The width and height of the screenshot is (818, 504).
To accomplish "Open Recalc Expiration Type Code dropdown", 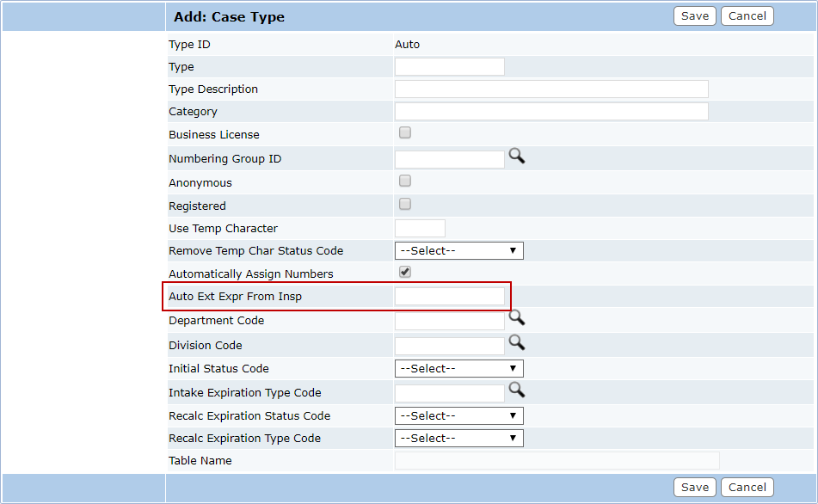I will click(458, 439).
